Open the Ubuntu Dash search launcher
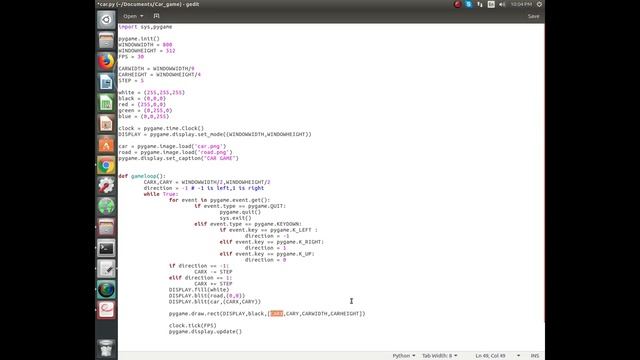 tap(106, 20)
